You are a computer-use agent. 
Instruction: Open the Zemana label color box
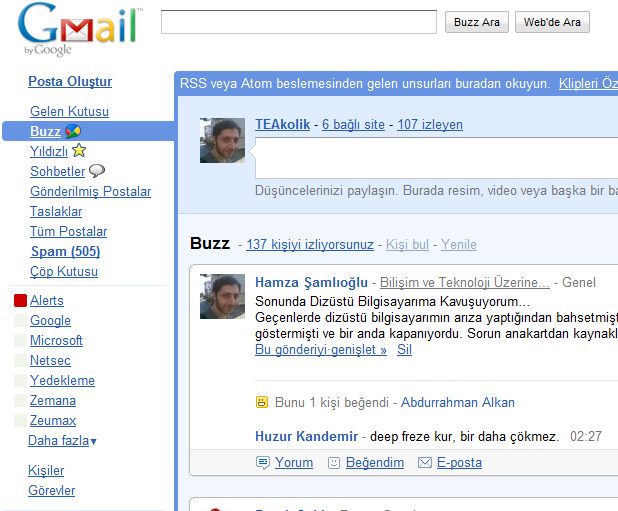tap(20, 400)
